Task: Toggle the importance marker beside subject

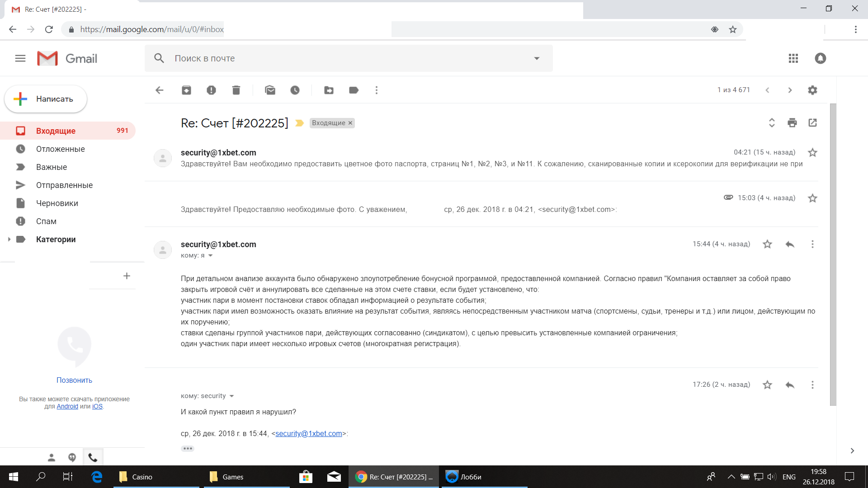Action: tap(299, 123)
